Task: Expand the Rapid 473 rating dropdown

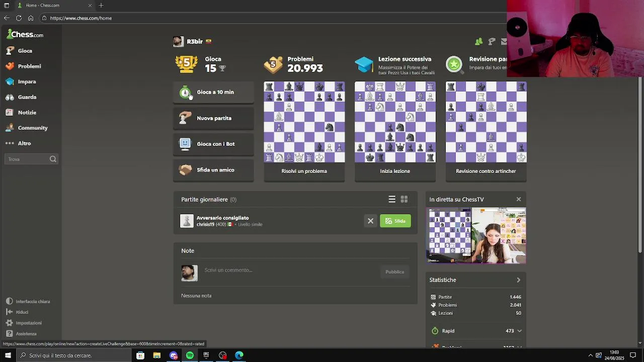Action: click(x=519, y=331)
